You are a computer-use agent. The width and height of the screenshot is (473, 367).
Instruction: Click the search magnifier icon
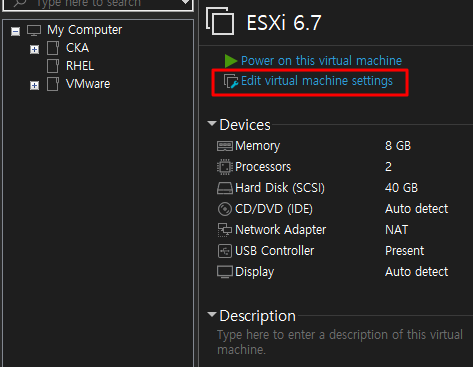pyautogui.click(x=20, y=3)
